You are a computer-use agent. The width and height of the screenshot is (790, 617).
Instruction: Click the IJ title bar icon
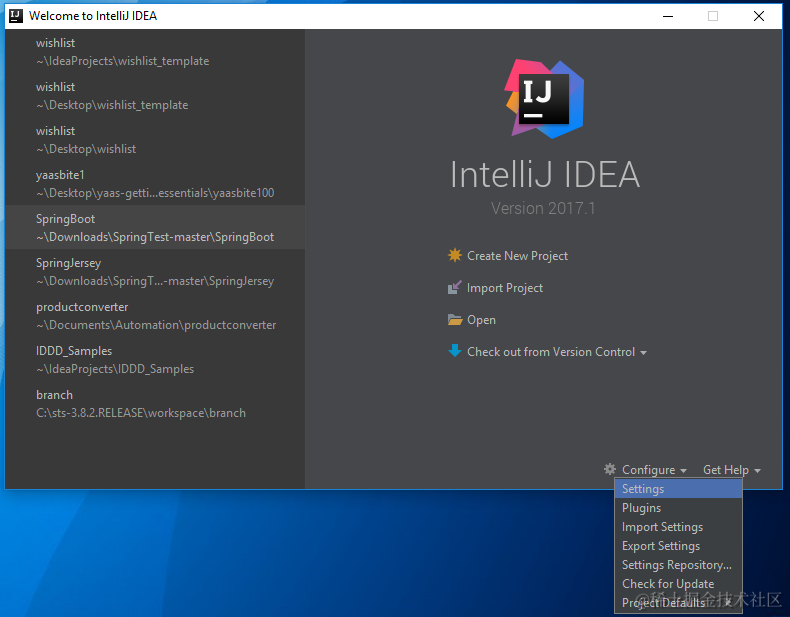click(x=16, y=16)
